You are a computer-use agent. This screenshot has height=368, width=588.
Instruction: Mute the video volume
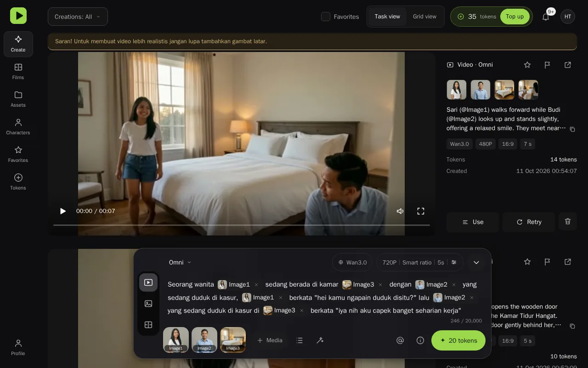point(400,211)
